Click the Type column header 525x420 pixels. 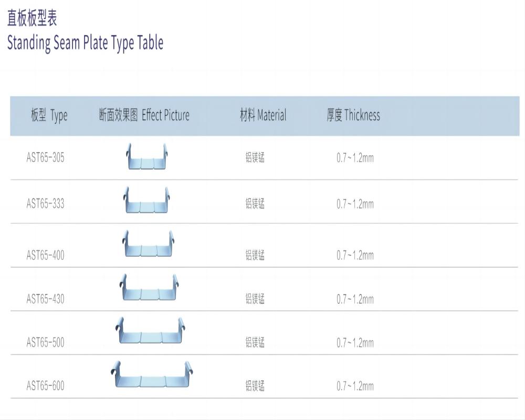pyautogui.click(x=49, y=115)
